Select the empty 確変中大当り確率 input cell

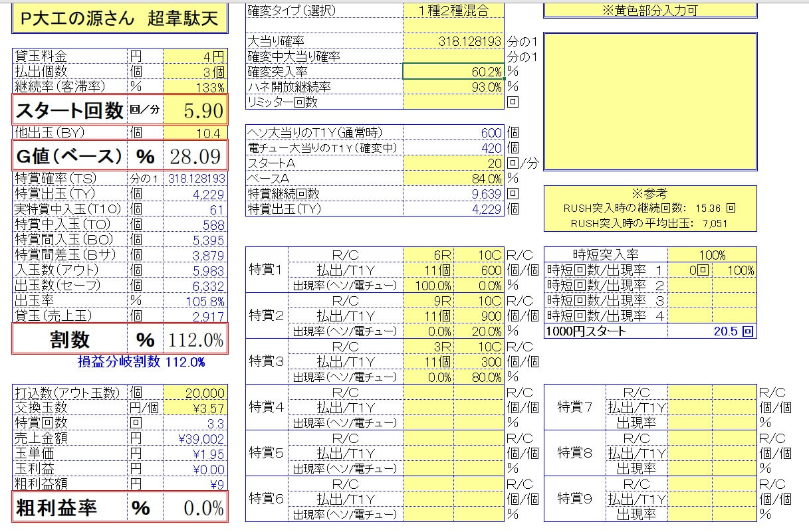tap(453, 56)
